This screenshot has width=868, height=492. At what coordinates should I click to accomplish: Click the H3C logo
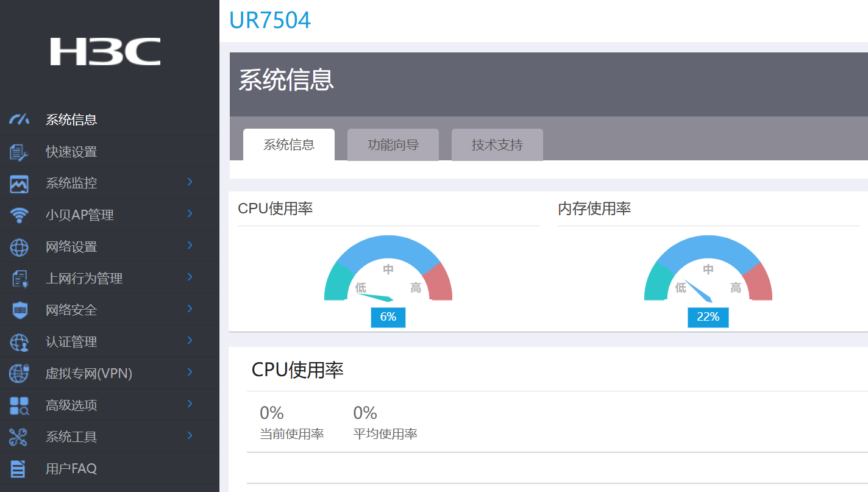(105, 51)
